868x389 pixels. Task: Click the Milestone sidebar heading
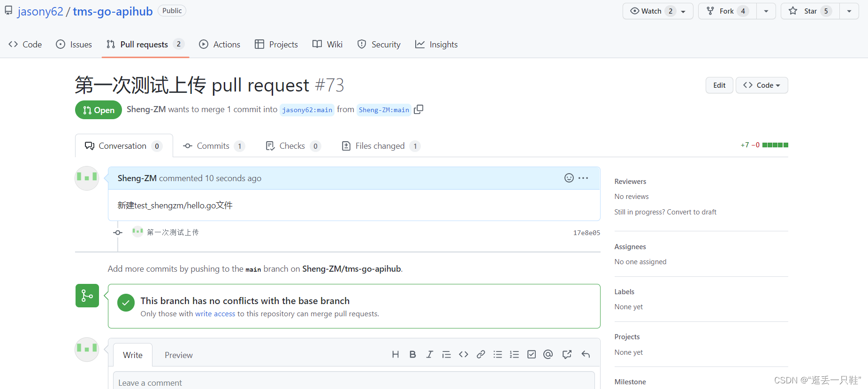[x=630, y=382]
